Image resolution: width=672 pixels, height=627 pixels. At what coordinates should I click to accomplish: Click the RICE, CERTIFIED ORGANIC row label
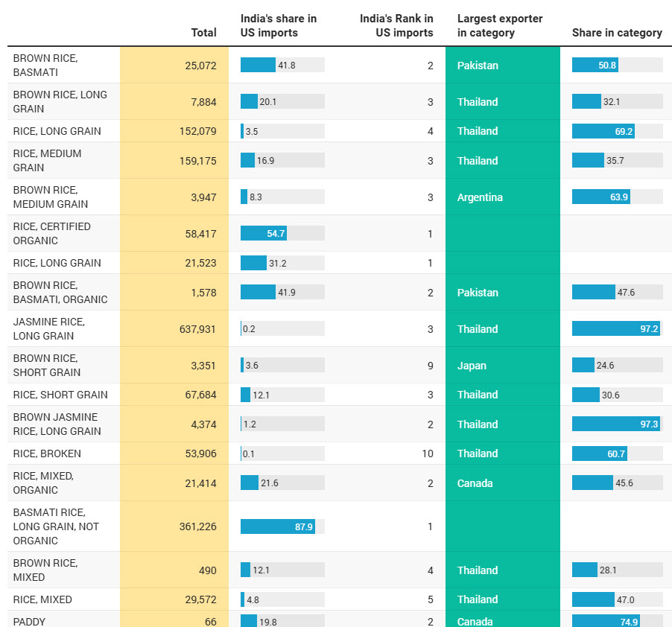point(51,233)
